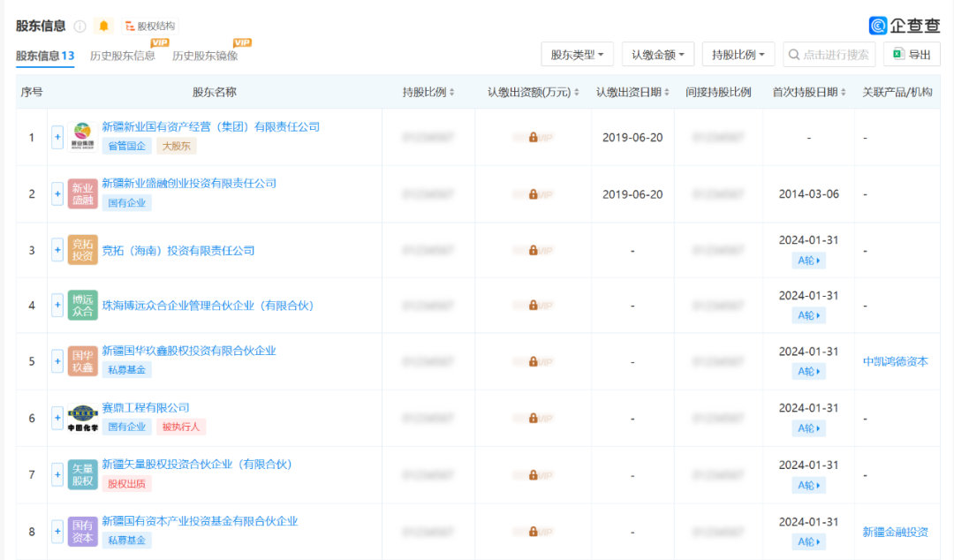Sort by 首次持股日期 column header
Image resolution: width=954 pixels, height=560 pixels.
point(809,93)
